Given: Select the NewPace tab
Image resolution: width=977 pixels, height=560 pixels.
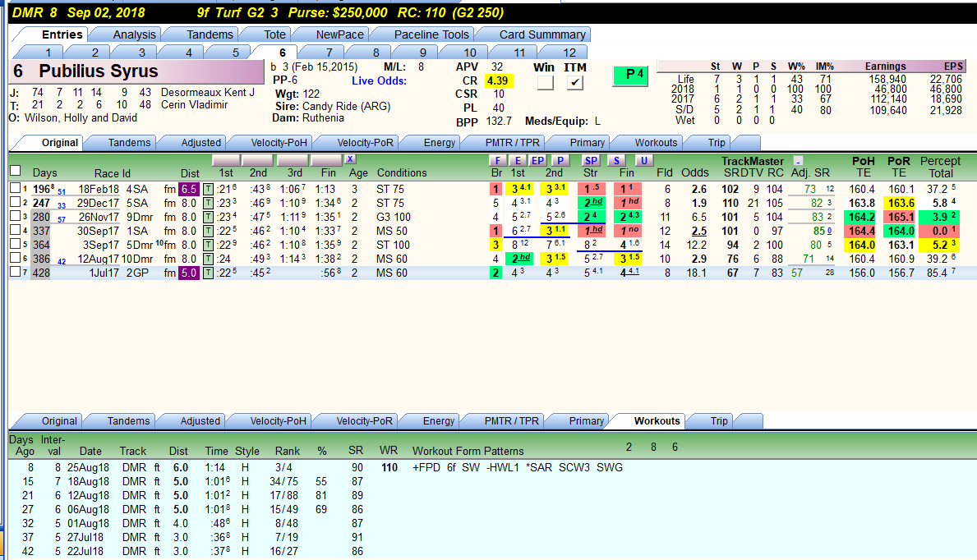Looking at the screenshot, I should click(x=339, y=34).
